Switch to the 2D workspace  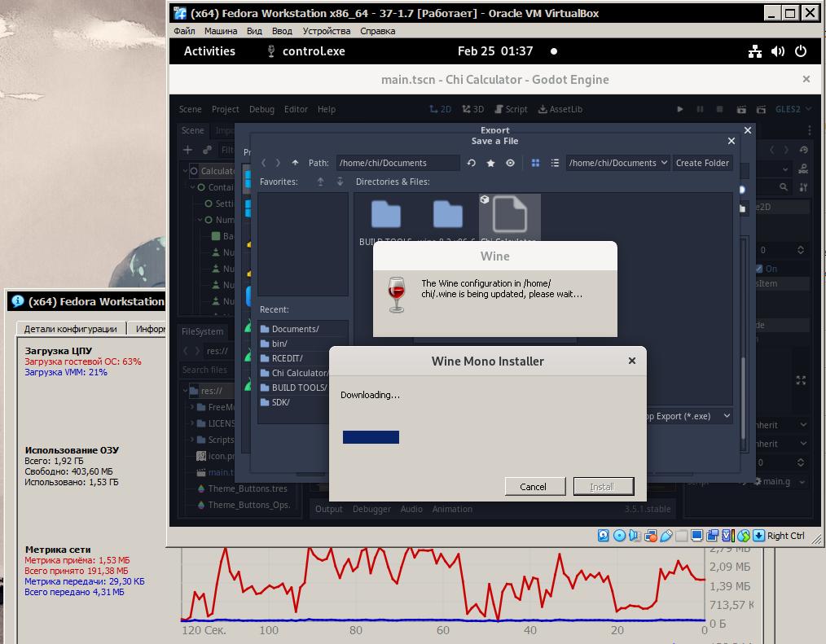click(x=441, y=110)
